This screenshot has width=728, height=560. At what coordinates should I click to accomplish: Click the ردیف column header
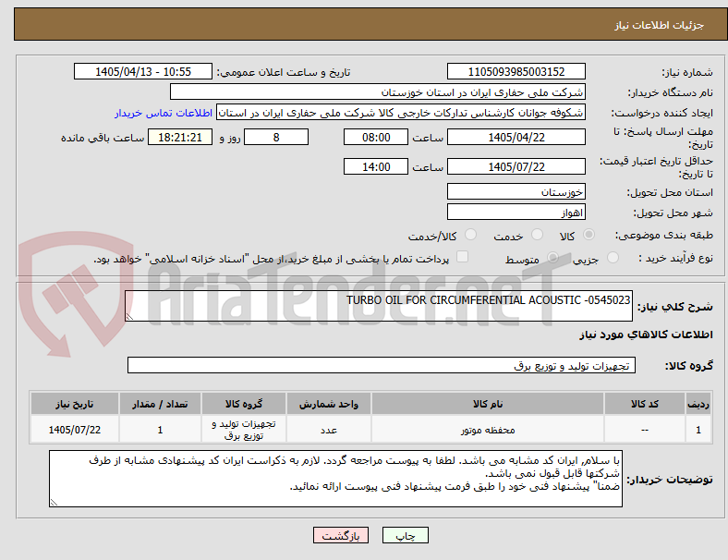pos(698,404)
